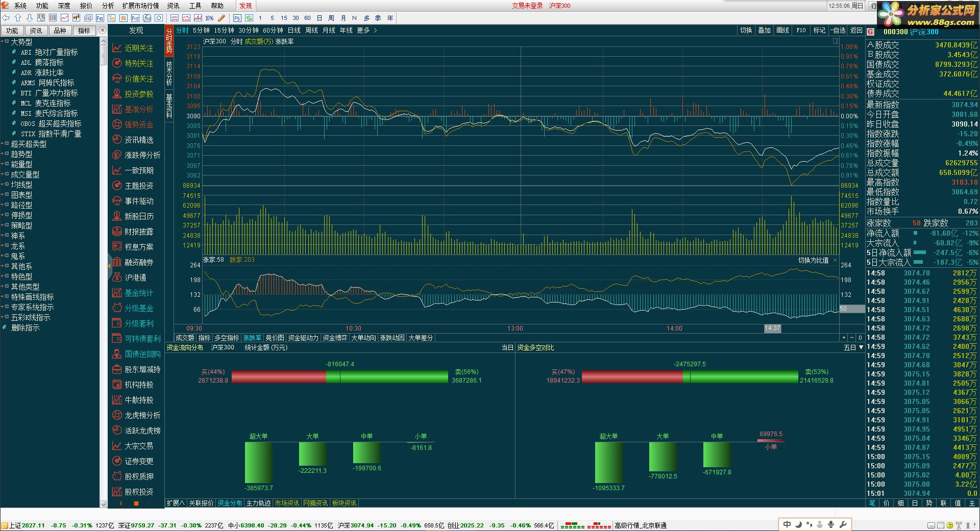Click the 10% ranking toolbar icon

(x=209, y=18)
